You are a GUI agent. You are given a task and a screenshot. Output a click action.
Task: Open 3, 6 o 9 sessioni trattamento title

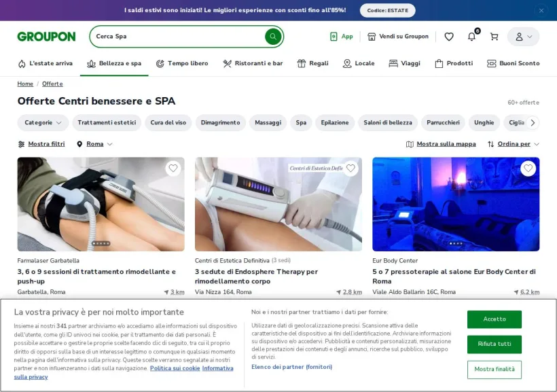click(x=96, y=276)
